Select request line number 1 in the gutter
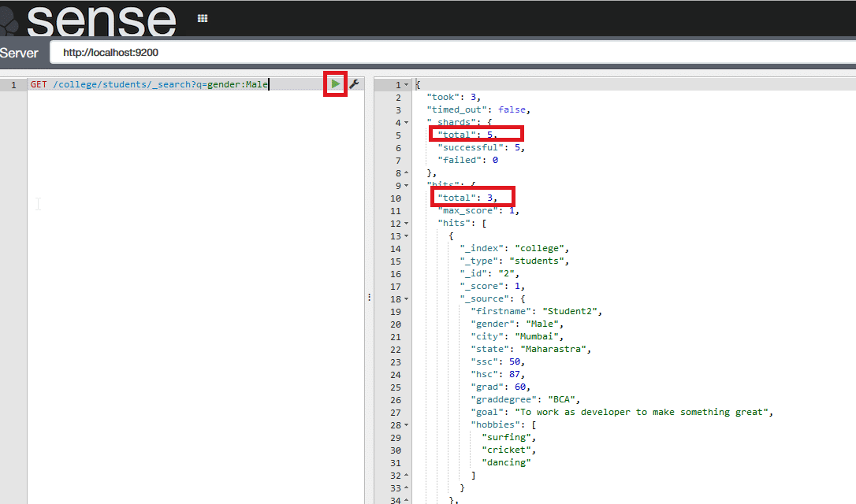Screen dimensions: 856x504 pyautogui.click(x=13, y=85)
